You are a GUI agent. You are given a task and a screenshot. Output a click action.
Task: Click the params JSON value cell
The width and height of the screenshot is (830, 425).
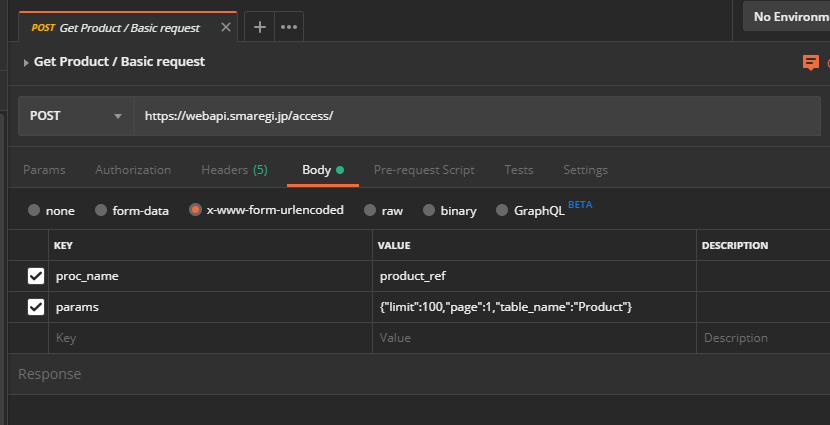click(534, 307)
